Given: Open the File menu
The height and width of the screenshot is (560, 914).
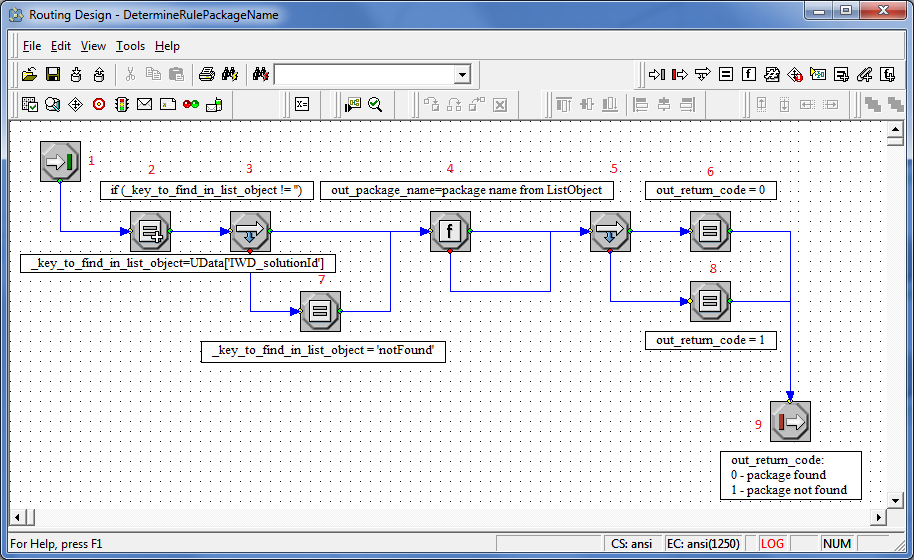Looking at the screenshot, I should tap(32, 46).
